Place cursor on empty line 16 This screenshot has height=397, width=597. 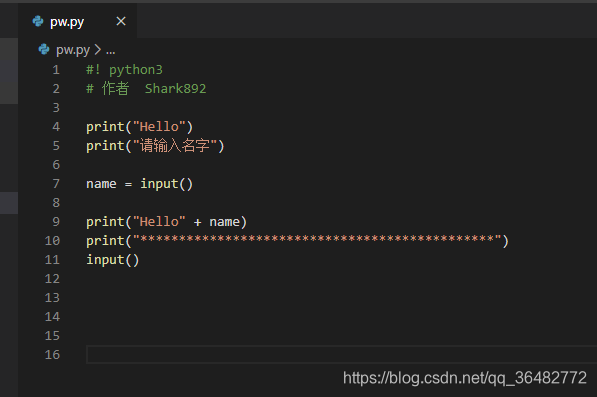[x=341, y=355]
